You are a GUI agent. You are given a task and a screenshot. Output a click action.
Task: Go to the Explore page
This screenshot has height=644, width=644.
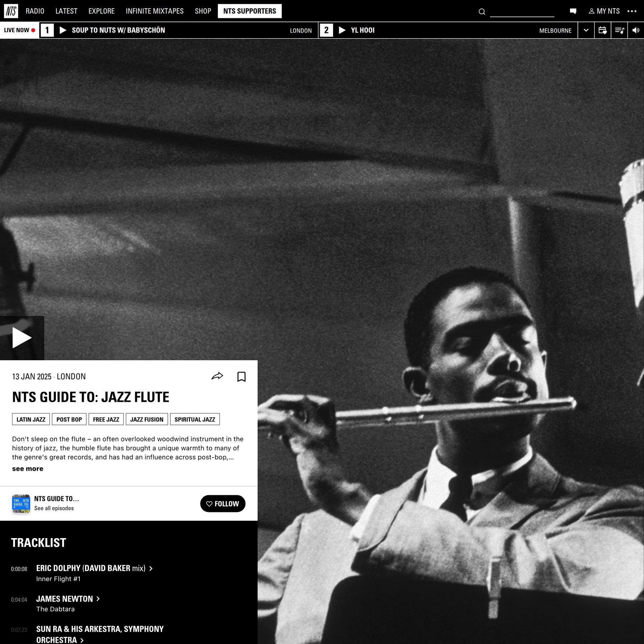[102, 11]
